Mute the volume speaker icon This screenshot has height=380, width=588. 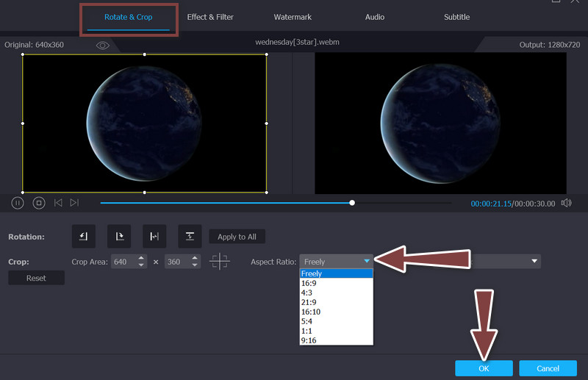[566, 203]
